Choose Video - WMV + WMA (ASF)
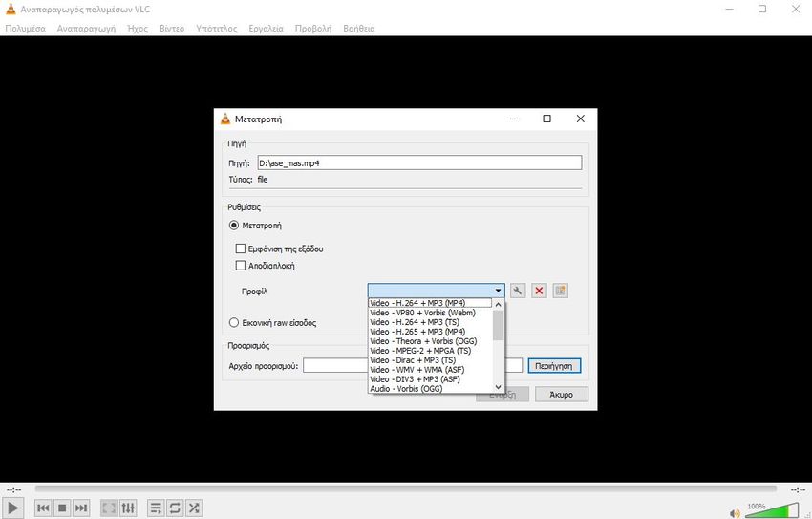Viewport: 812px width, 519px height. coord(430,370)
